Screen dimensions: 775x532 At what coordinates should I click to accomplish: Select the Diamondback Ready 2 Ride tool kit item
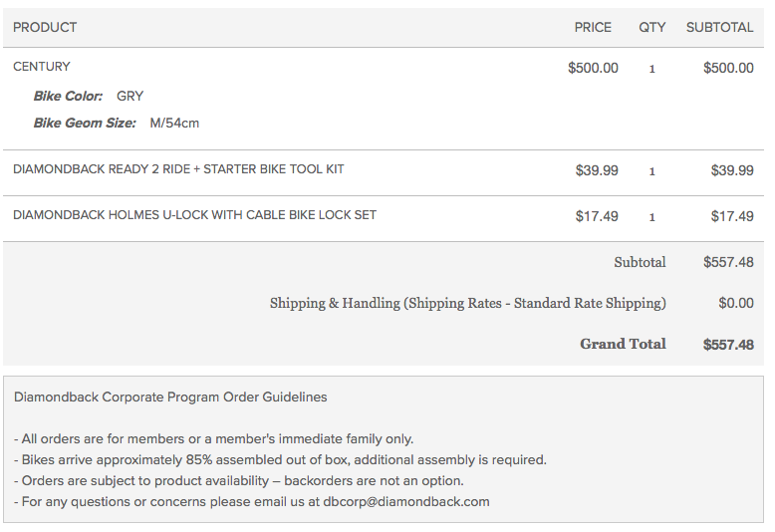coord(178,169)
